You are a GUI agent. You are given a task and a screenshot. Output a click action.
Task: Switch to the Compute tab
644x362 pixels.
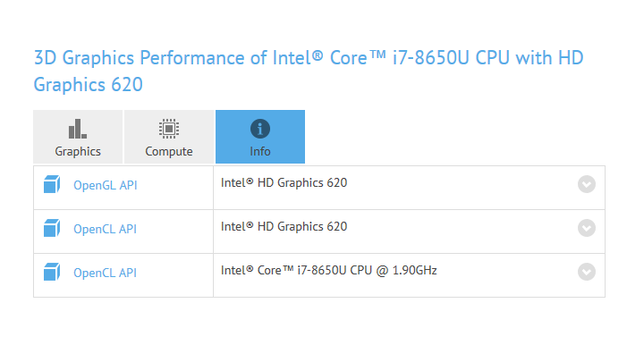[169, 137]
